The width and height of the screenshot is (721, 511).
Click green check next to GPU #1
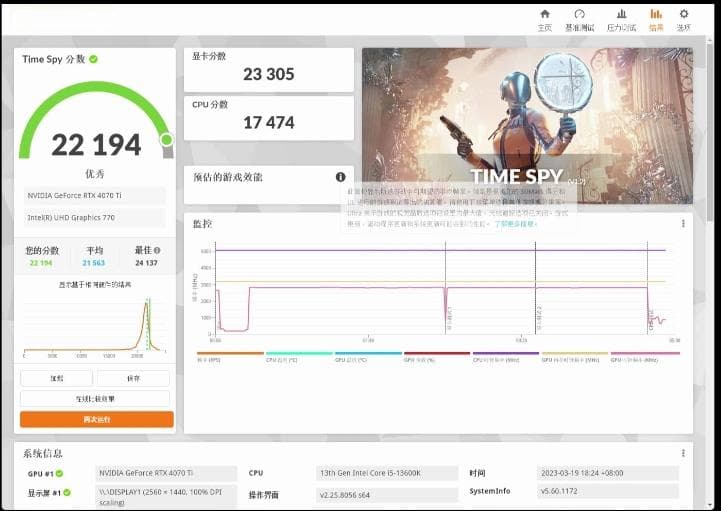(59, 473)
